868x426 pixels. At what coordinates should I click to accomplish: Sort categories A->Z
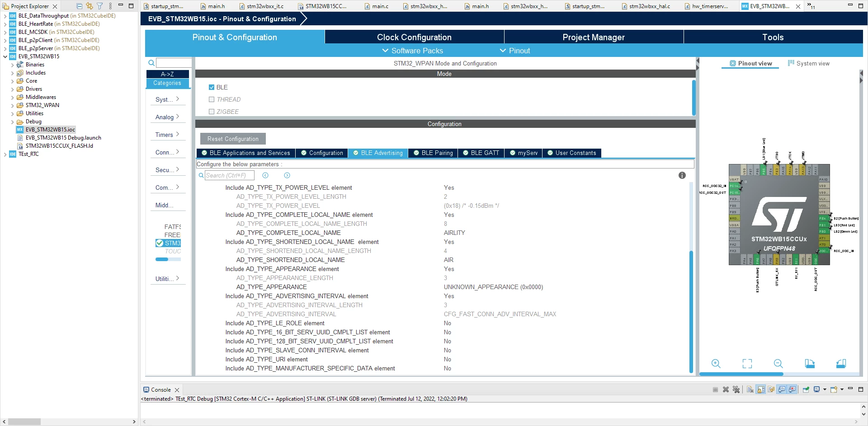(167, 74)
